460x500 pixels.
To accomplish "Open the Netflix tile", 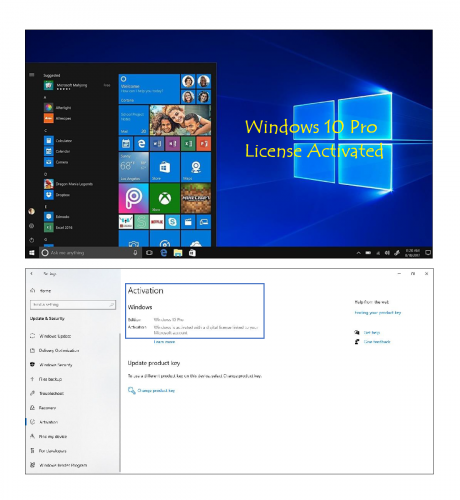I will click(x=157, y=222).
